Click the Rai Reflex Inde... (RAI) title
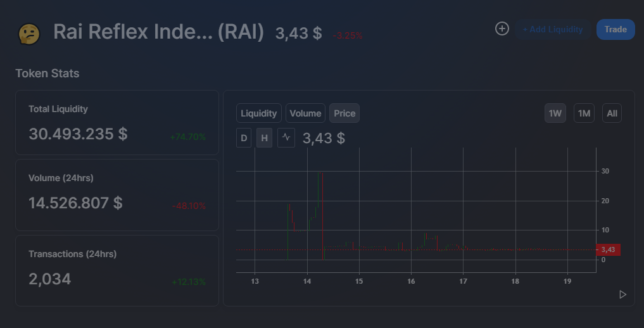Viewport: 644px width, 328px height. pyautogui.click(x=158, y=32)
